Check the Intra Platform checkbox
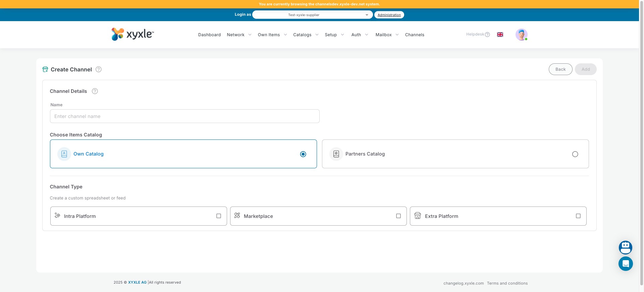This screenshot has width=644, height=292. point(219,216)
